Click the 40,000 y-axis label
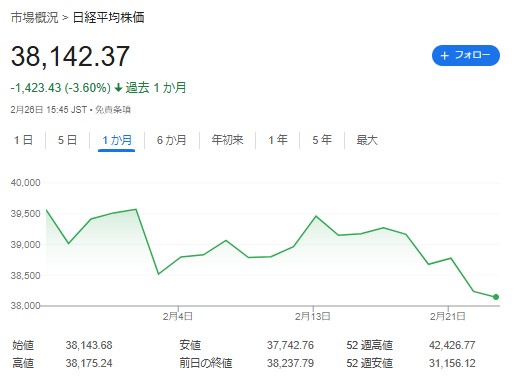515x386 pixels. tap(25, 183)
